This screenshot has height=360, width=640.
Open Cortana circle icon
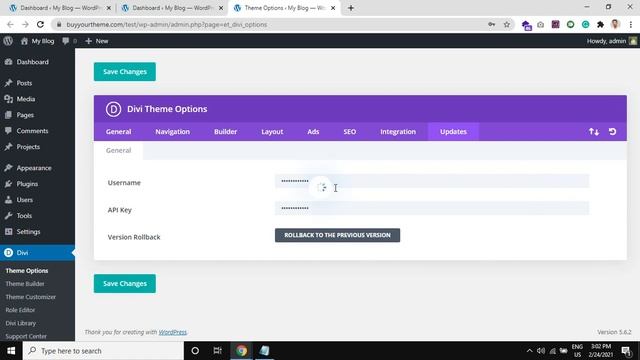click(x=195, y=351)
